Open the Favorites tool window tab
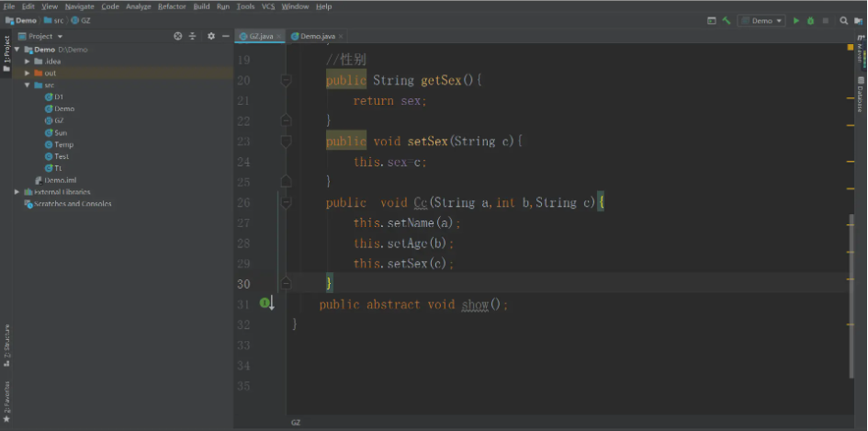This screenshot has height=431, width=868. click(x=6, y=403)
